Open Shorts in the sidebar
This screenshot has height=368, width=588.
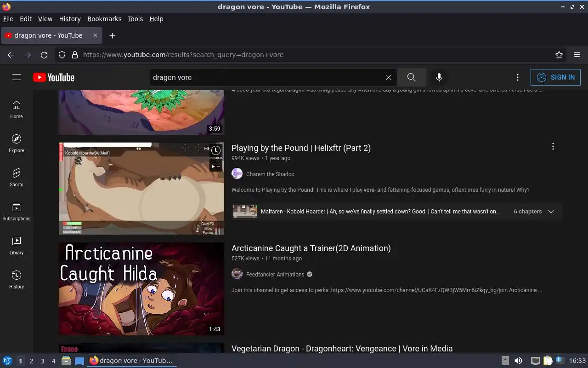pyautogui.click(x=17, y=178)
